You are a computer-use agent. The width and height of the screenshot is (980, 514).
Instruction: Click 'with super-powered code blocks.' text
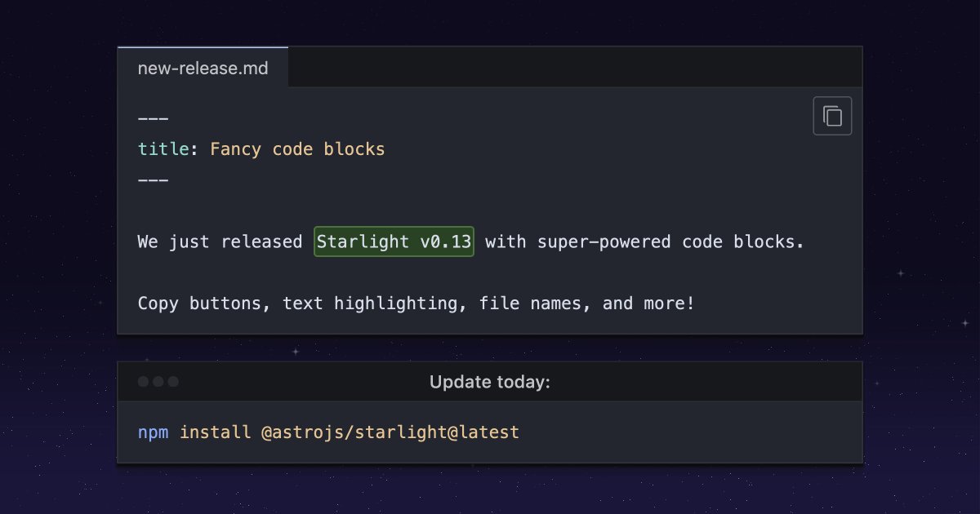tap(645, 242)
